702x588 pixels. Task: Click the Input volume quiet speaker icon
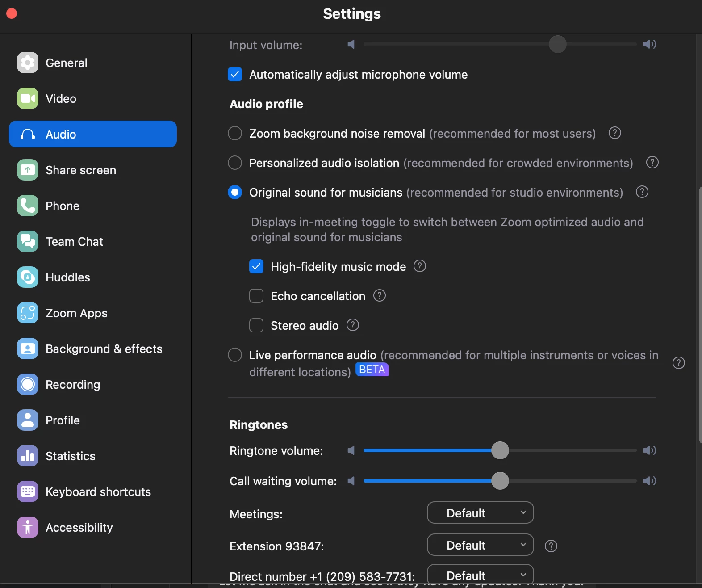click(x=351, y=44)
